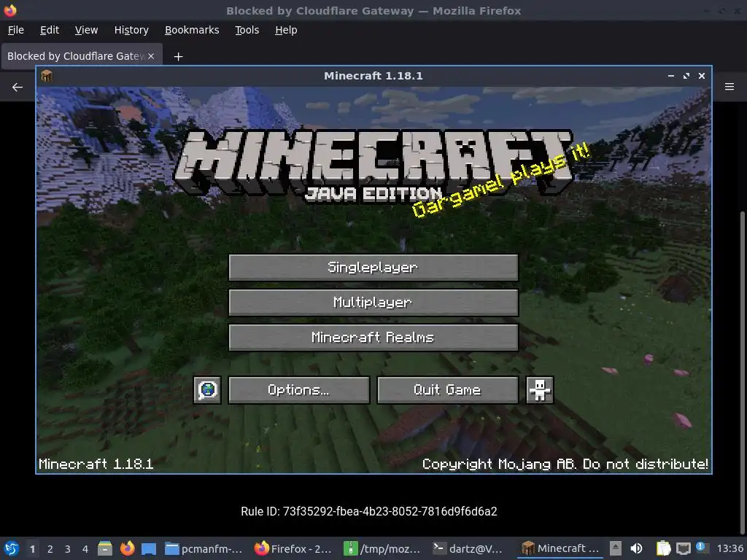Viewport: 747px width, 560px height.
Task: Maximize the Minecraft window
Action: (686, 76)
